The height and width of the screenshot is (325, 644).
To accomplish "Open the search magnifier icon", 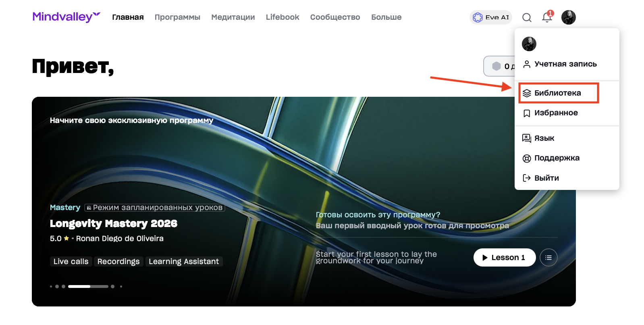I will point(527,17).
